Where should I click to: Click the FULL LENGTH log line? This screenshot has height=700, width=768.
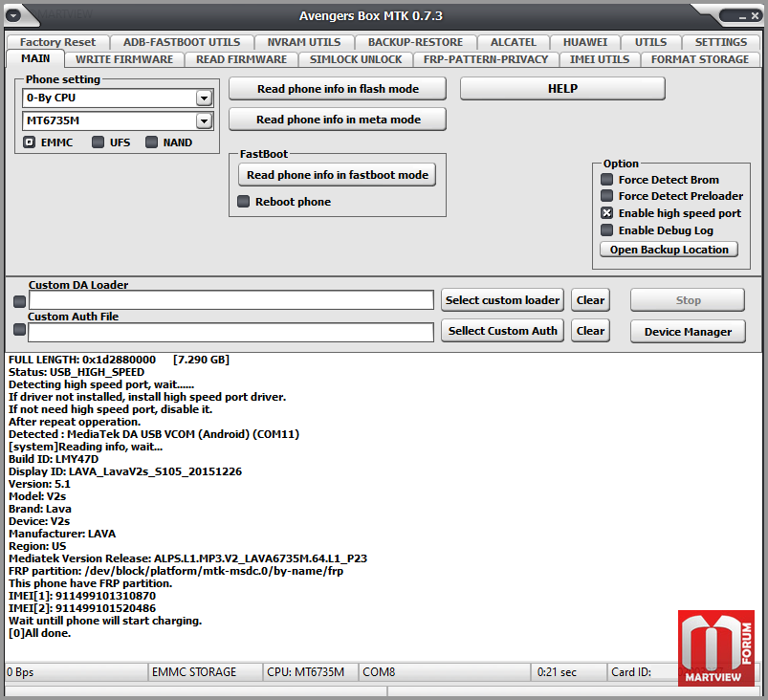click(x=119, y=360)
